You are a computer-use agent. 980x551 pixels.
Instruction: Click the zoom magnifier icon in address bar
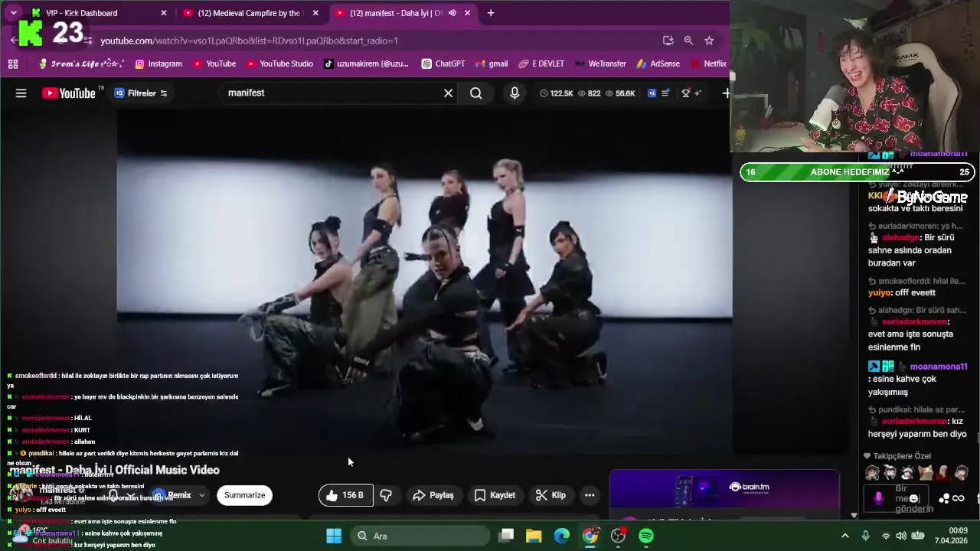pyautogui.click(x=688, y=41)
